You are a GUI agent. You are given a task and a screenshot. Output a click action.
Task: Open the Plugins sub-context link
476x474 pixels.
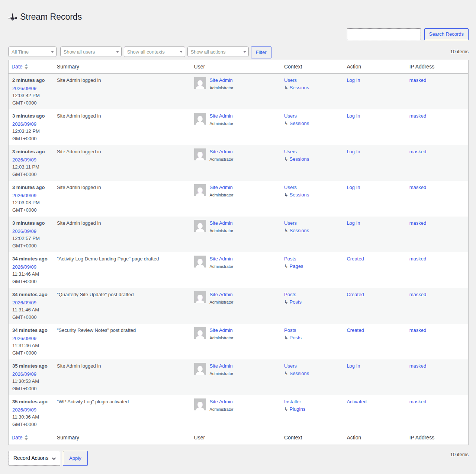pos(297,409)
